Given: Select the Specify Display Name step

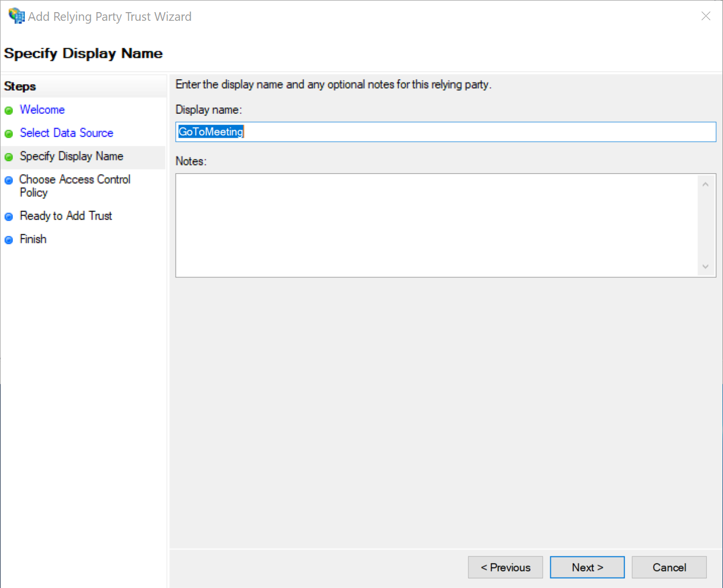Looking at the screenshot, I should pos(72,157).
